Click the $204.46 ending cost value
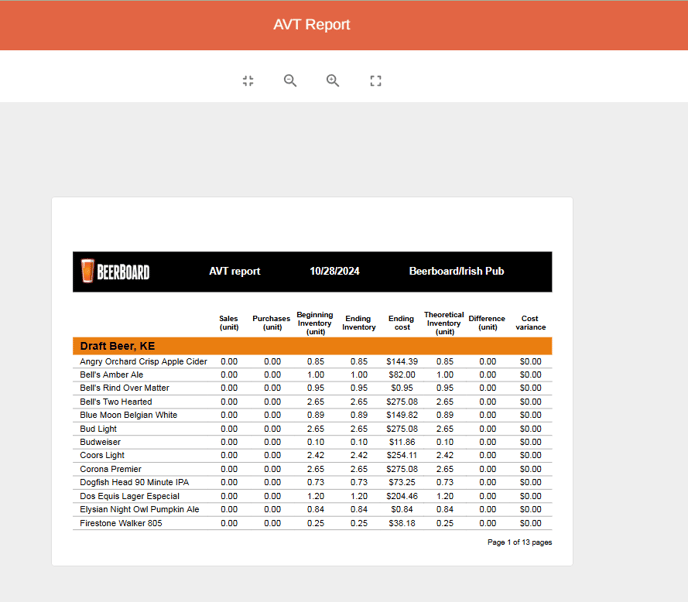The image size is (688, 602). coord(402,496)
